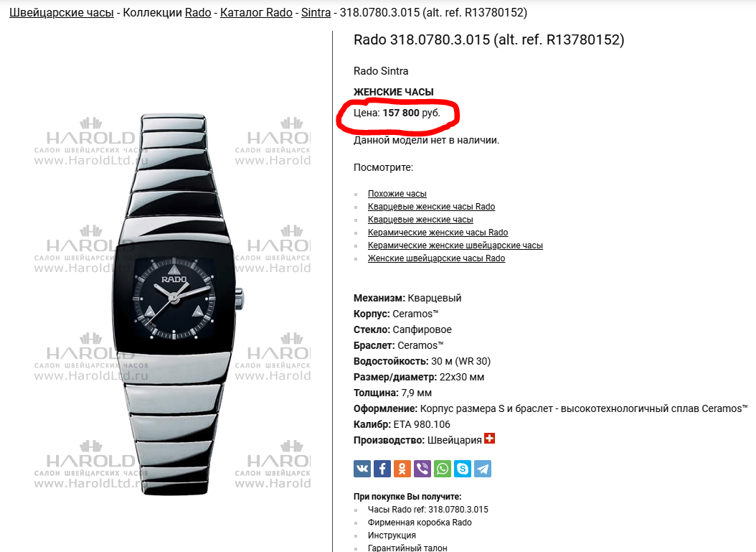Open the Sintra collection breadcrumb
The width and height of the screenshot is (756, 552).
pyautogui.click(x=316, y=12)
